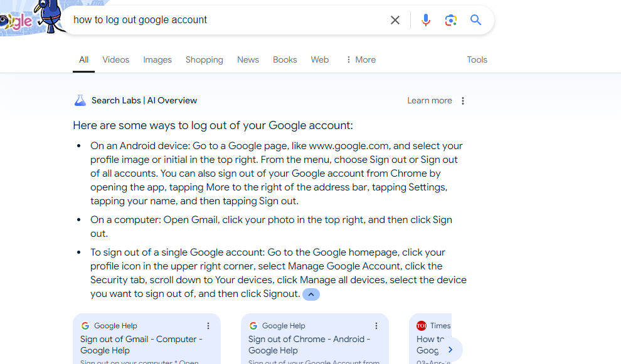
Task: Click the Google doodle logo
Action: (x=32, y=18)
